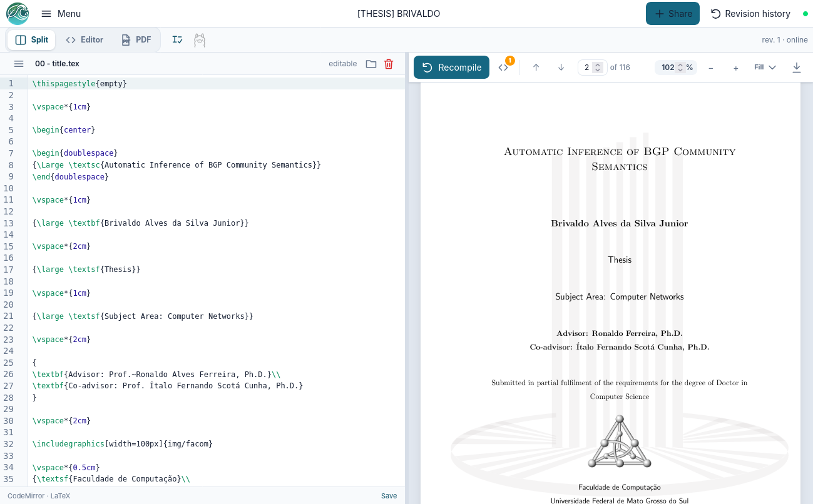Select the 00 - title.tex file name

pos(57,64)
